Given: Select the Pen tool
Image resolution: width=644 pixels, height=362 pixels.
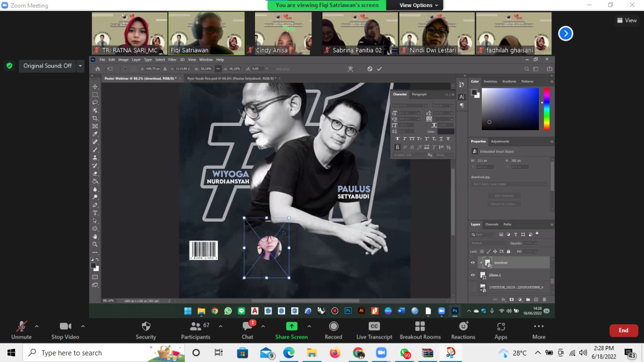Looking at the screenshot, I should point(95,205).
